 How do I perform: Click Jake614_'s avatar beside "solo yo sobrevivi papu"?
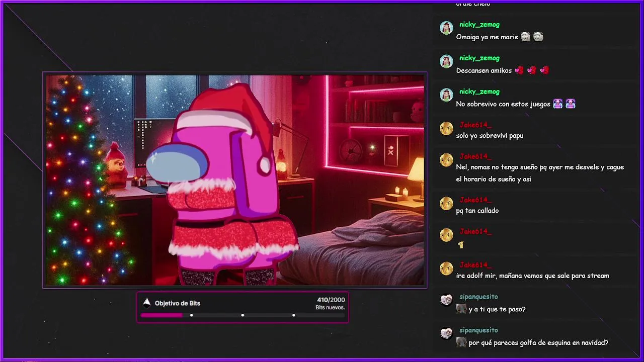(x=446, y=128)
